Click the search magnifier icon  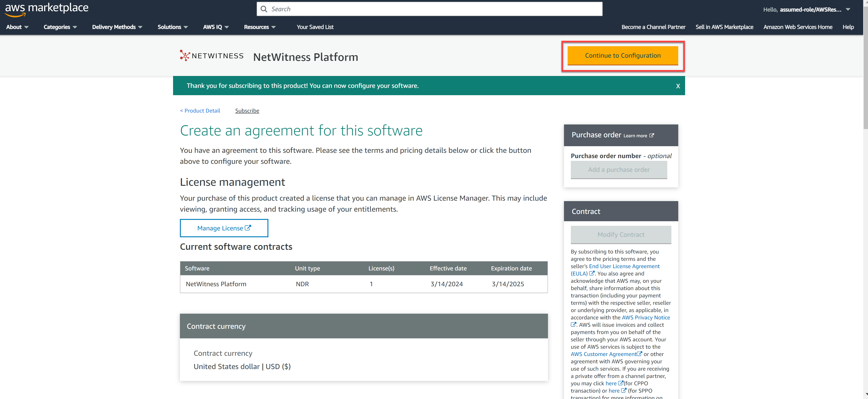pos(264,9)
